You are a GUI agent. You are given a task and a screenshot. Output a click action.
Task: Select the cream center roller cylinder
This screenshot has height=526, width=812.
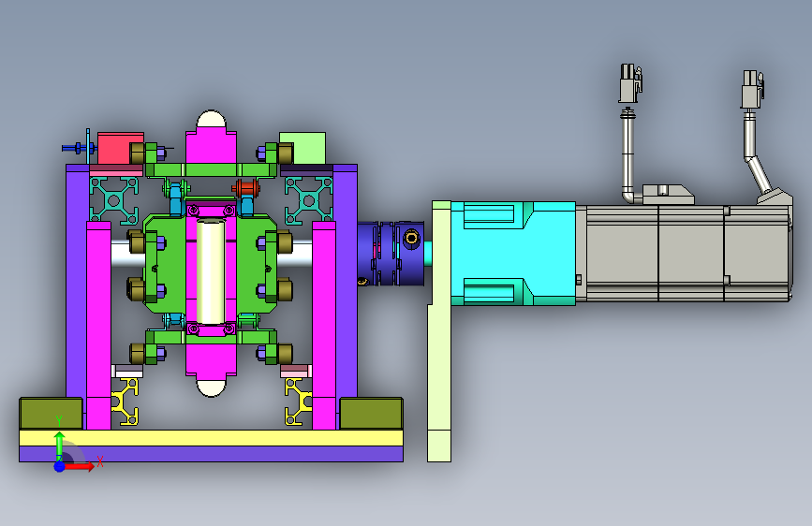tap(210, 272)
